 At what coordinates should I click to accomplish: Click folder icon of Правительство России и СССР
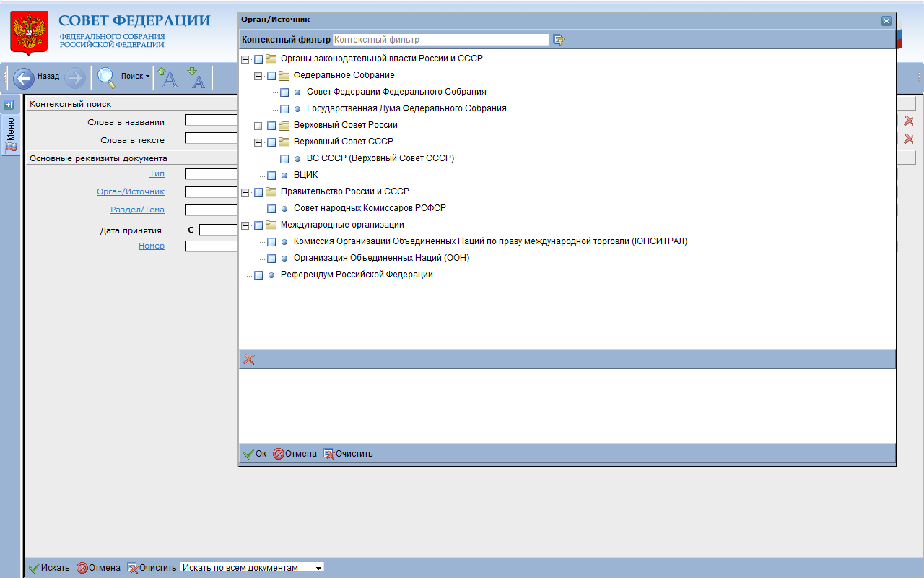click(x=271, y=191)
